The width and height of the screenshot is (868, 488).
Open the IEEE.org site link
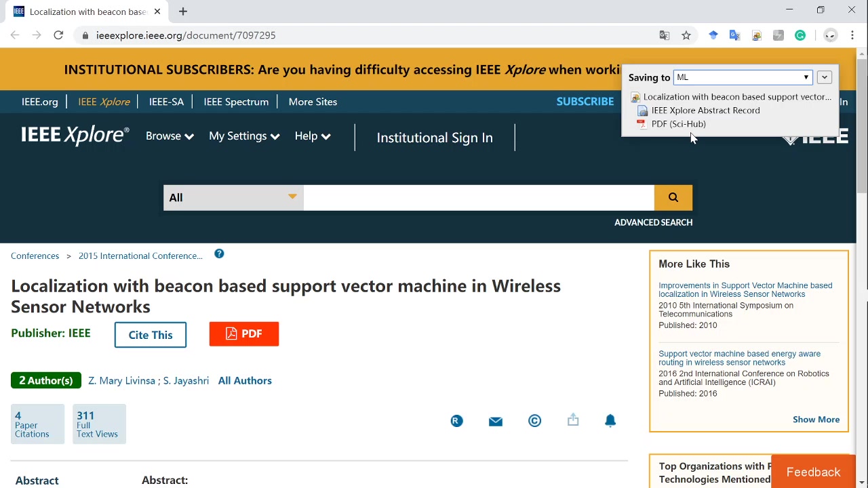[40, 102]
